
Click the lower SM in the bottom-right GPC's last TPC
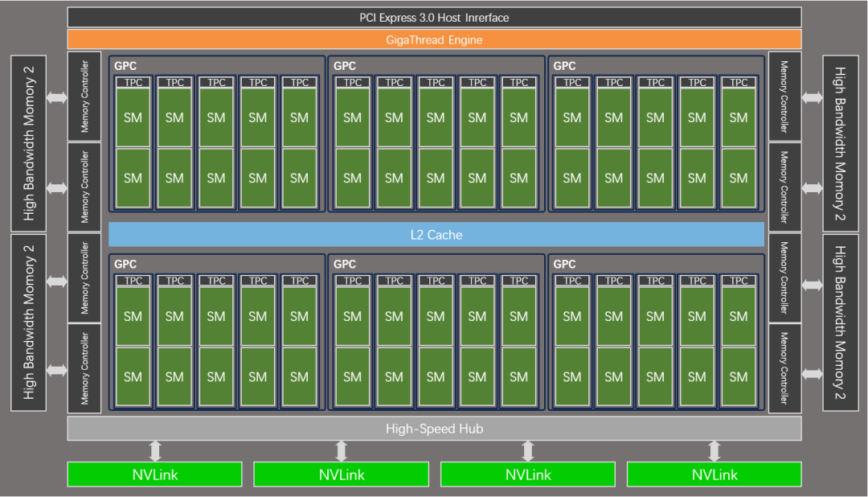(x=739, y=376)
